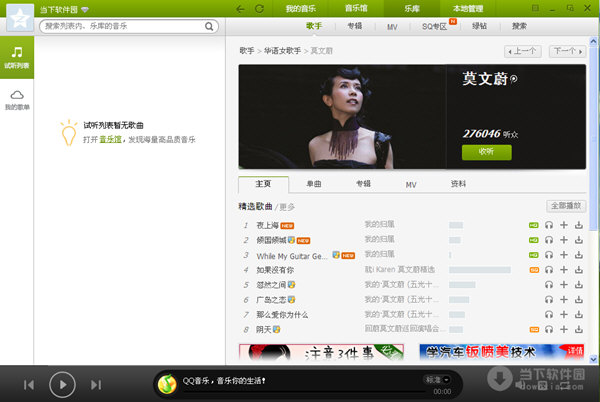The image size is (600, 402).
Task: Download the song 如果没有你
Action: click(579, 270)
